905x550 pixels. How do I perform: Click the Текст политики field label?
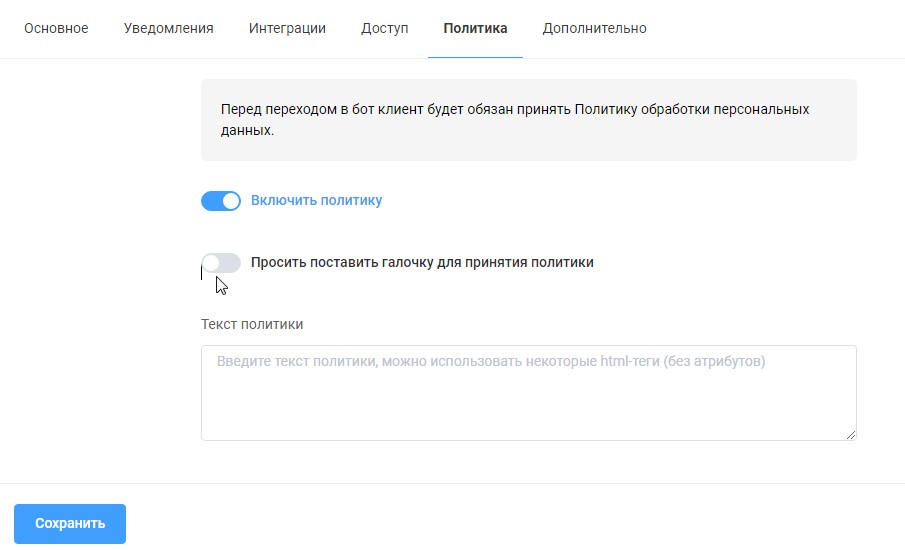pos(252,324)
